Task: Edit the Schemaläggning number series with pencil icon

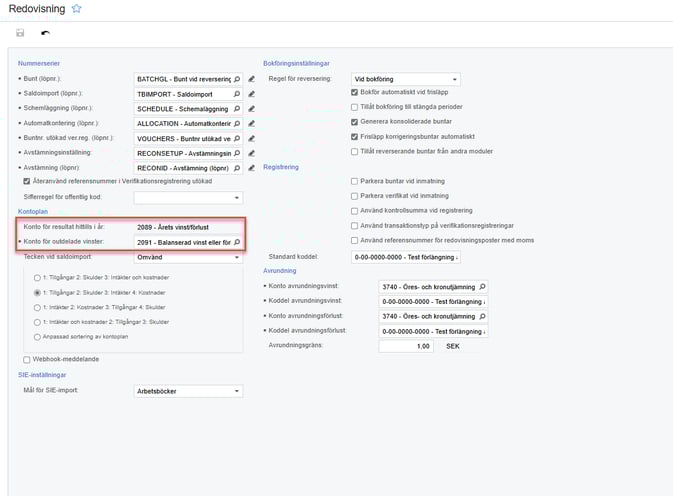Action: pyautogui.click(x=252, y=108)
